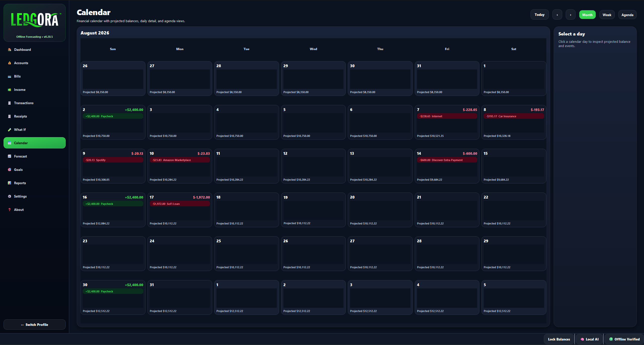
Task: Select the Car Insurance event on August 8
Action: tap(514, 116)
